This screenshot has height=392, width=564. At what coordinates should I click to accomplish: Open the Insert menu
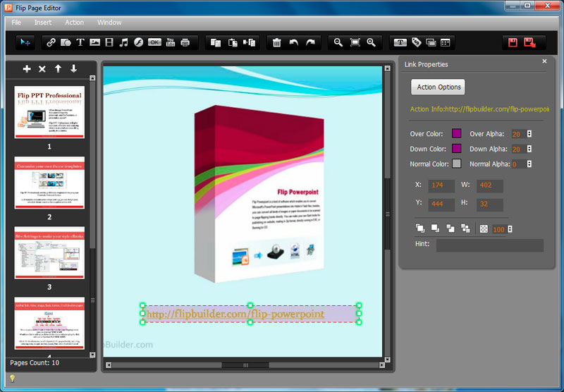coord(43,23)
